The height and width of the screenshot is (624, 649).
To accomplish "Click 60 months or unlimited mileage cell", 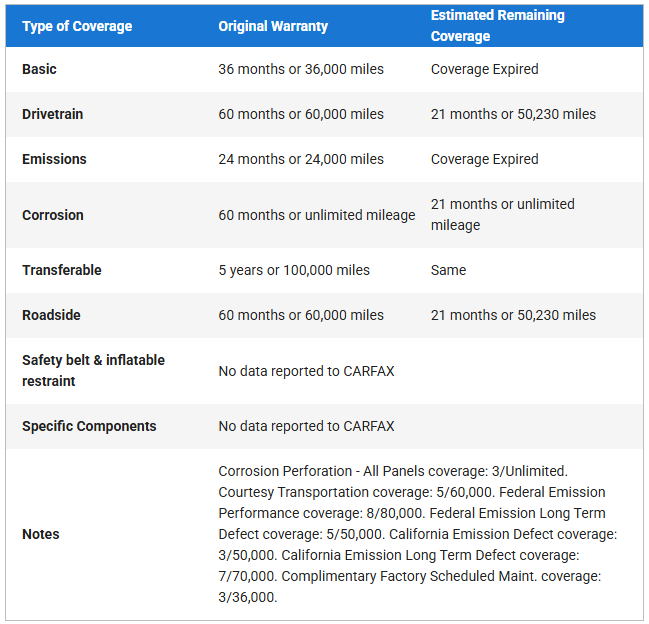I will 317,215.
